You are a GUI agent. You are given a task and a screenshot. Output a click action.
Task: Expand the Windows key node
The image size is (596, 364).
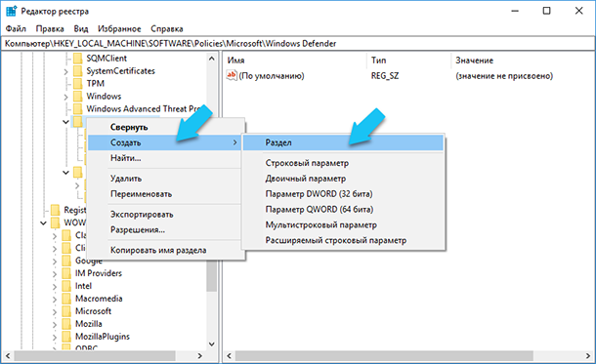point(65,97)
